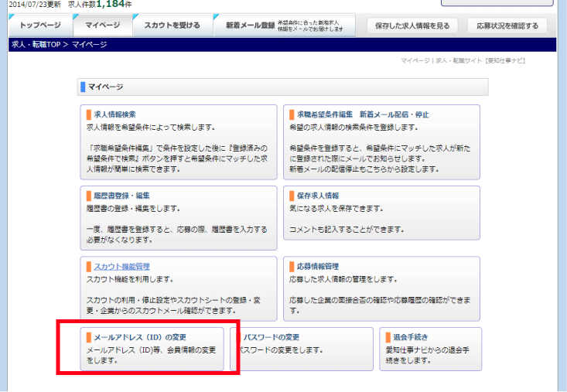Select the 新着メール登録 tab
The height and width of the screenshot is (392, 567).
[x=250, y=26]
